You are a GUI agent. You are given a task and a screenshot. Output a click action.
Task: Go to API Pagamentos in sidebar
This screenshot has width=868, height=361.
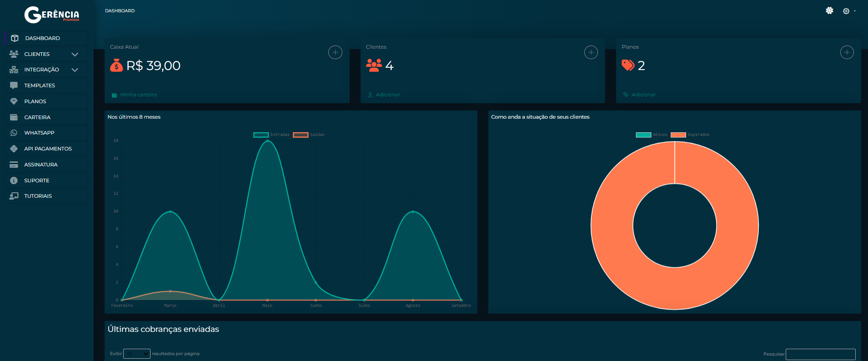(x=48, y=149)
